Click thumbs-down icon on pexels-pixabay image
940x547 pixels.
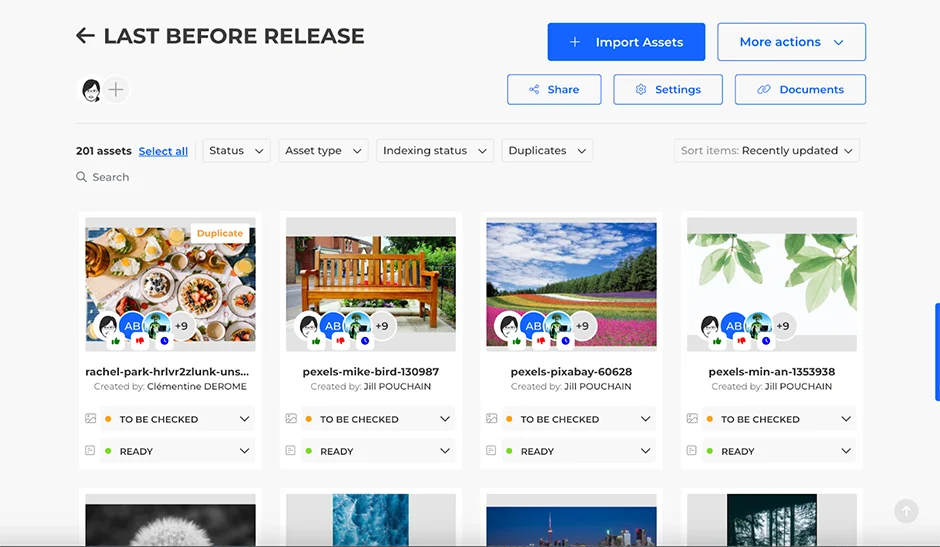(541, 341)
